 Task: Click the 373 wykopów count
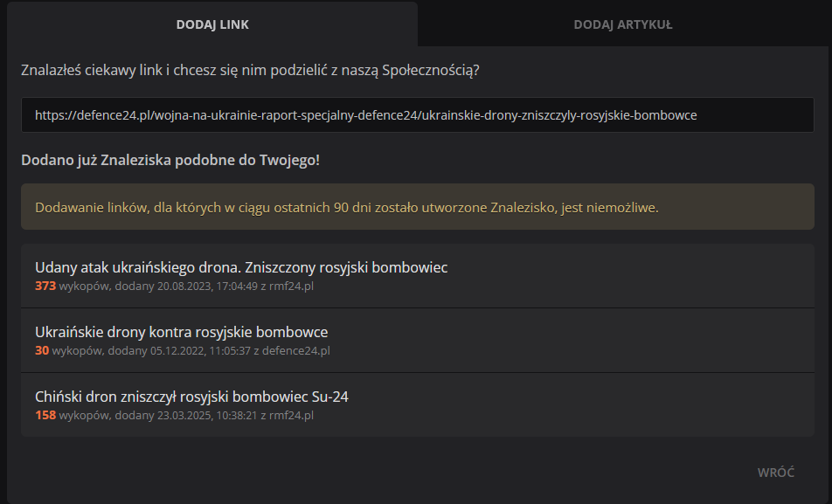click(45, 286)
